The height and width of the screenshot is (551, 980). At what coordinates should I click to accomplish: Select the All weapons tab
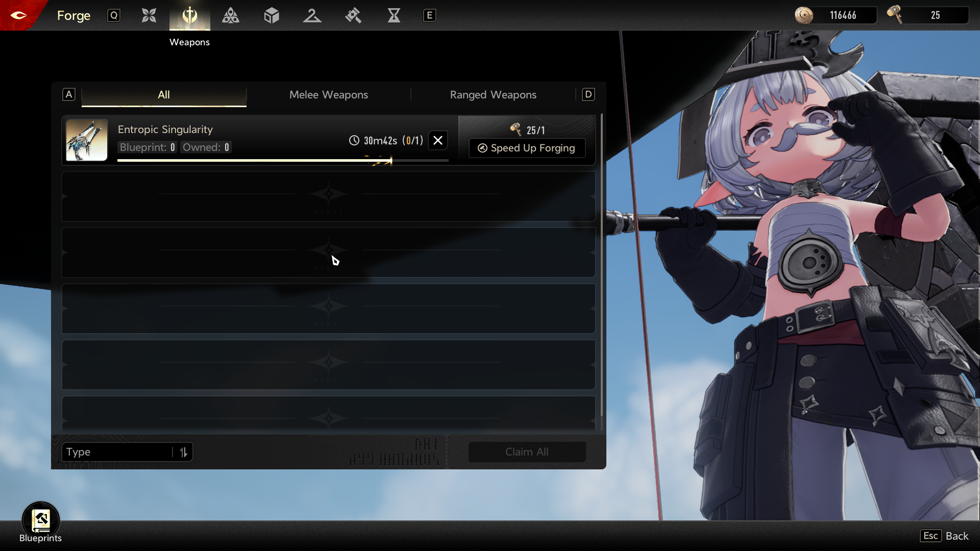pyautogui.click(x=163, y=95)
